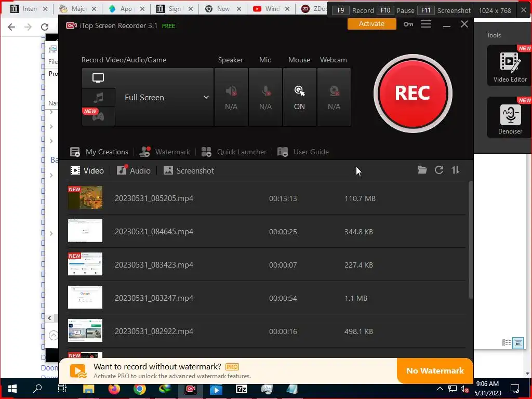Switch to the Audio list tab
The width and height of the screenshot is (532, 399).
[134, 170]
